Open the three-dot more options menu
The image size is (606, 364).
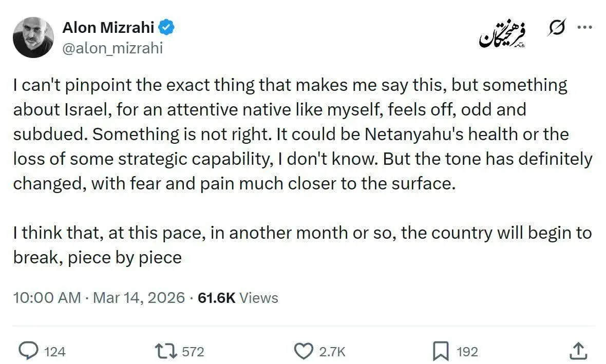pos(585,28)
